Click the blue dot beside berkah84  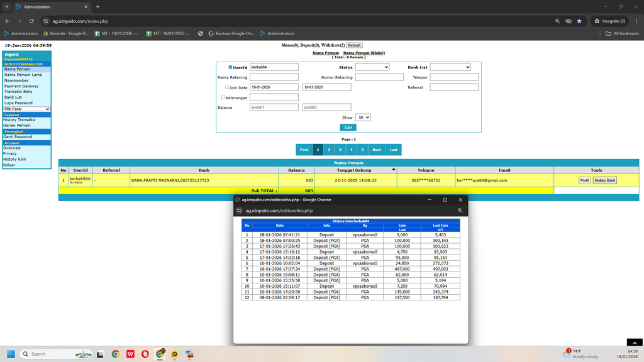tap(89, 178)
